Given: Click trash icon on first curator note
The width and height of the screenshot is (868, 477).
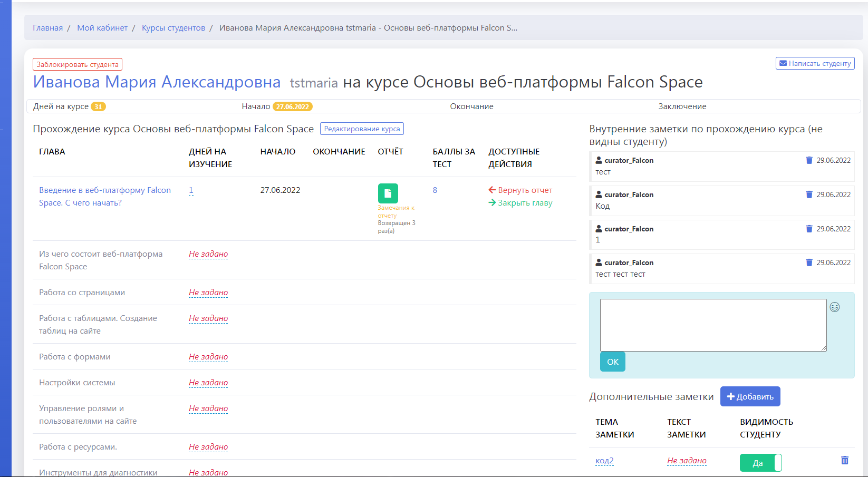Looking at the screenshot, I should pyautogui.click(x=809, y=160).
